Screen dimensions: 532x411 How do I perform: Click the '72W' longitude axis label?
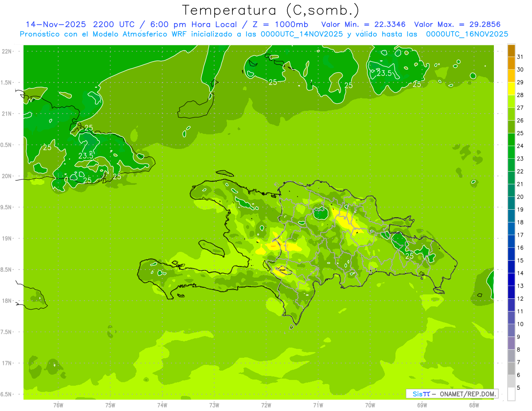coord(266,405)
